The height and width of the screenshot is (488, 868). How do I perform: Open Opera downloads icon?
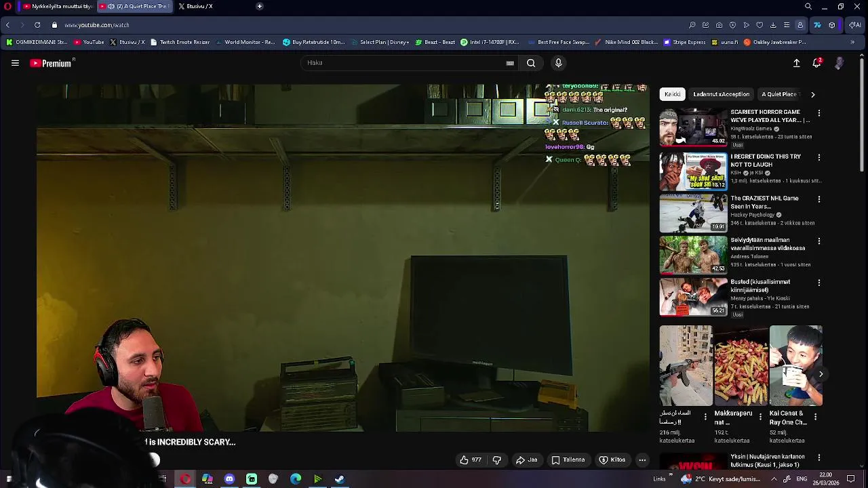tap(773, 25)
